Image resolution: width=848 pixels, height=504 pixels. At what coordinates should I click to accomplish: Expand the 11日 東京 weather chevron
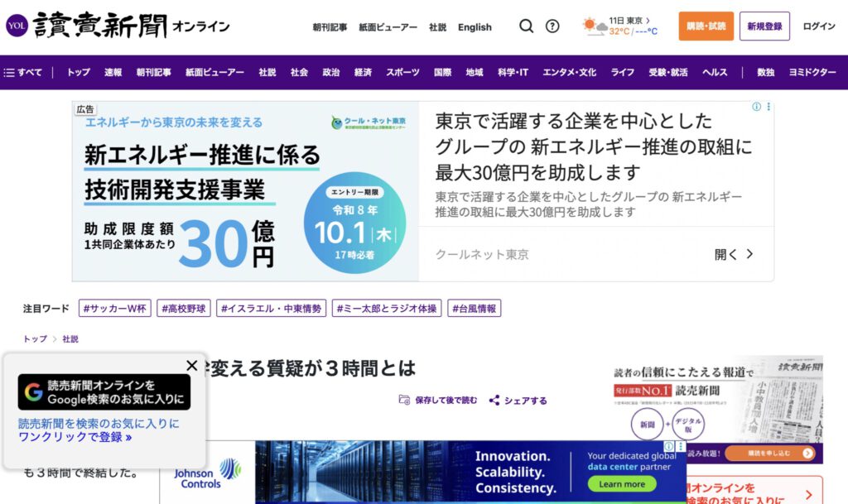(648, 21)
